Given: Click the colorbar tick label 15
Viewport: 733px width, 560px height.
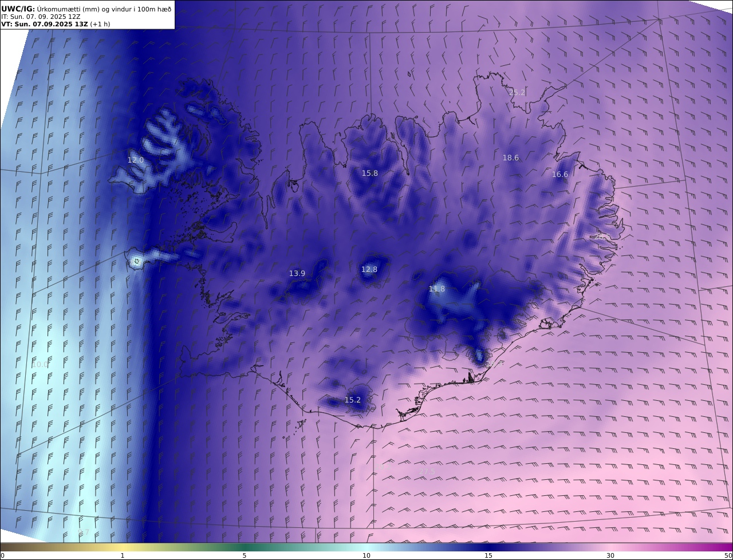Looking at the screenshot, I should [x=488, y=555].
